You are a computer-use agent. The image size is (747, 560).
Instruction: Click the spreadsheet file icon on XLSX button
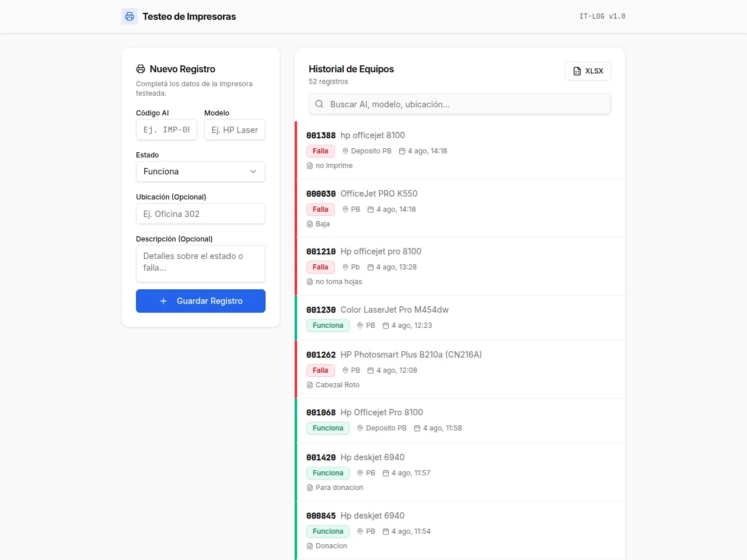point(577,71)
